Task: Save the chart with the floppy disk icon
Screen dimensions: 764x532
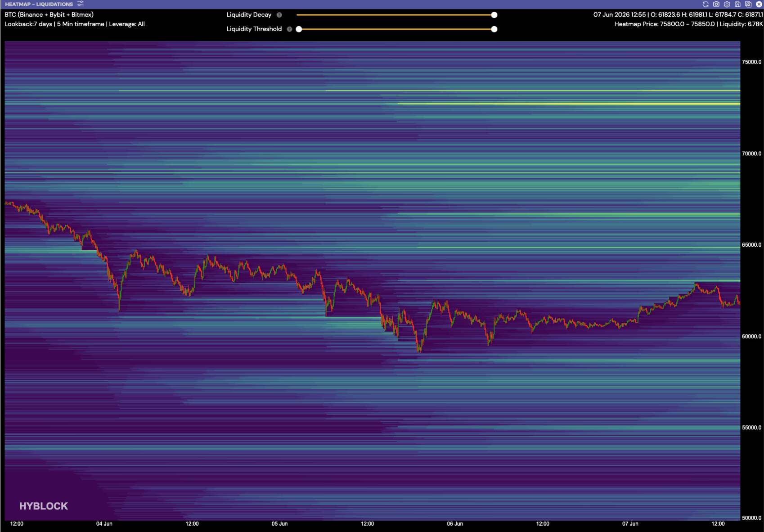Action: pos(737,4)
